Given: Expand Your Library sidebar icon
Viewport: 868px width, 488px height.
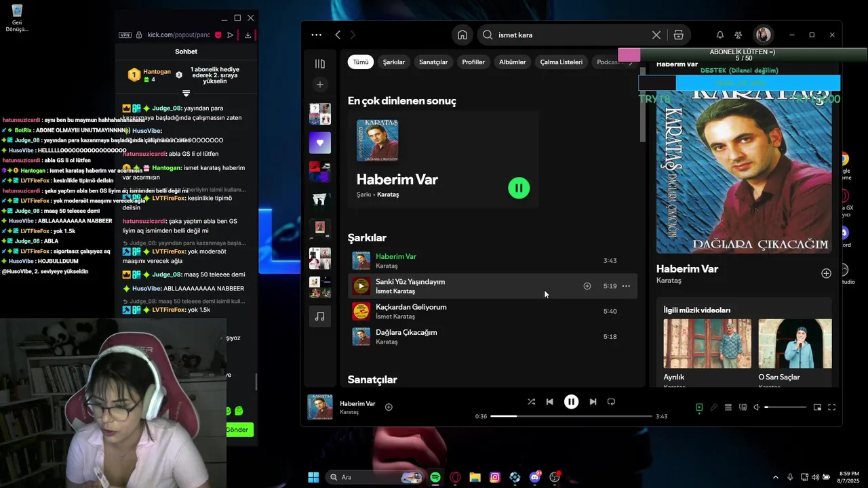Looking at the screenshot, I should pos(320,63).
